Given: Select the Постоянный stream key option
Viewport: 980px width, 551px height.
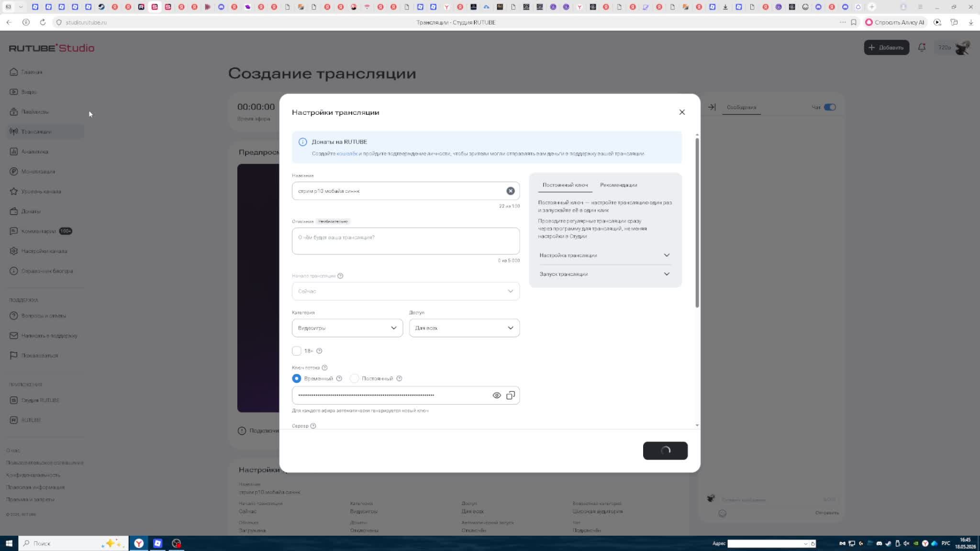Looking at the screenshot, I should [x=355, y=378].
